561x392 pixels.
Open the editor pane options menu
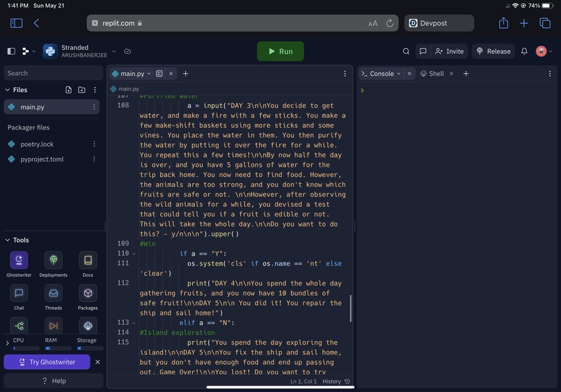(345, 73)
